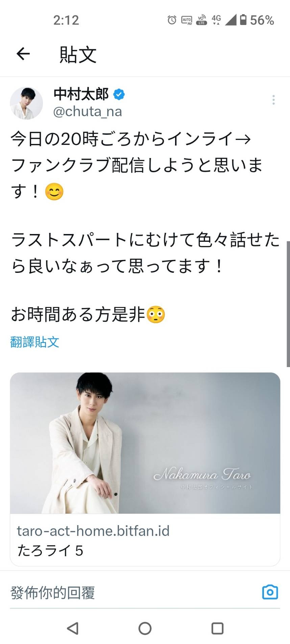Click the scrollbar on the right edge

288,304
